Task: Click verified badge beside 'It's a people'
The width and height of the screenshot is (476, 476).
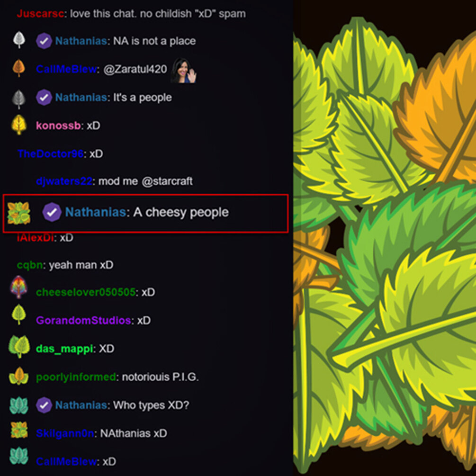Action: tap(44, 98)
